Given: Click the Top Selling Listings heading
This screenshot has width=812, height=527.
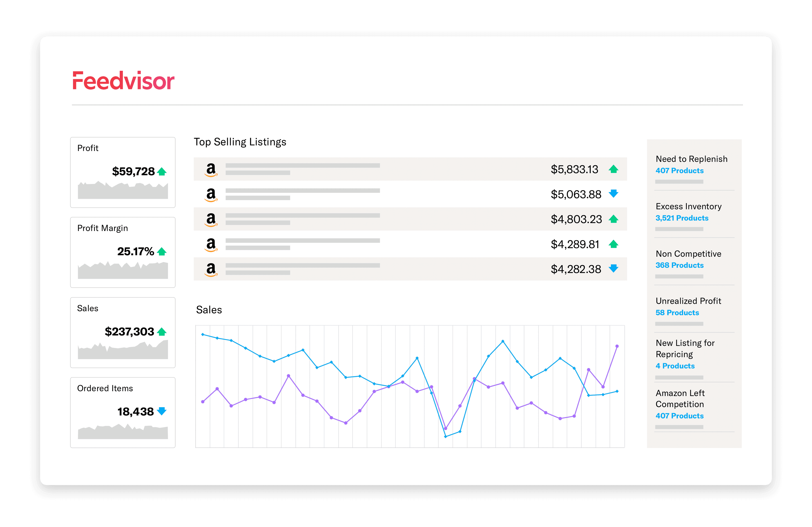Looking at the screenshot, I should click(240, 142).
